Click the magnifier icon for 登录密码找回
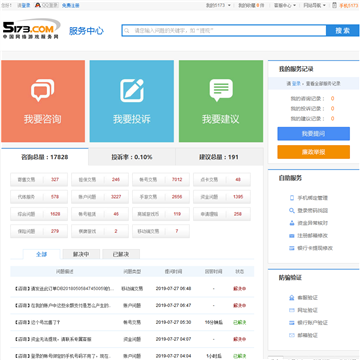The image size is (360, 360). [292, 211]
